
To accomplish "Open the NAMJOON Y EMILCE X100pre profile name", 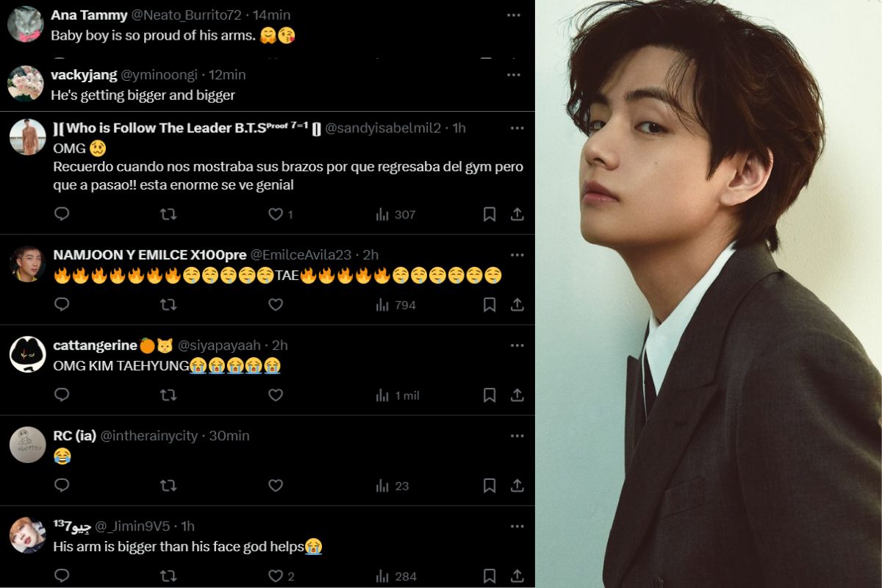I will 150,255.
